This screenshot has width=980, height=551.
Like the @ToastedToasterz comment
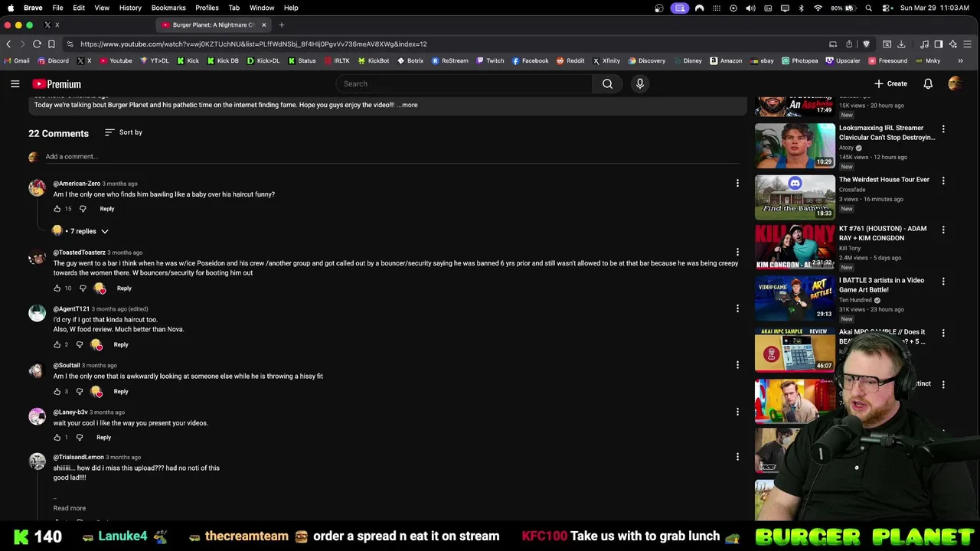coord(57,289)
